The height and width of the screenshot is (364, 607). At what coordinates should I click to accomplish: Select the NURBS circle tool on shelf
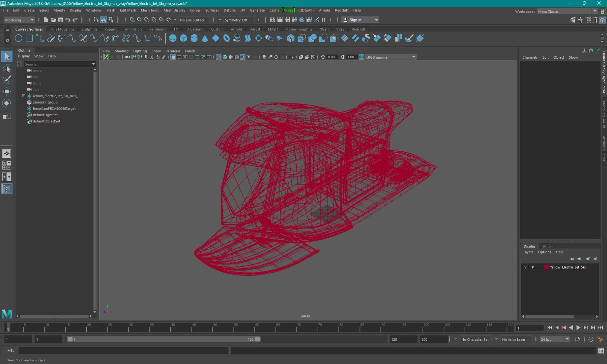point(19,38)
